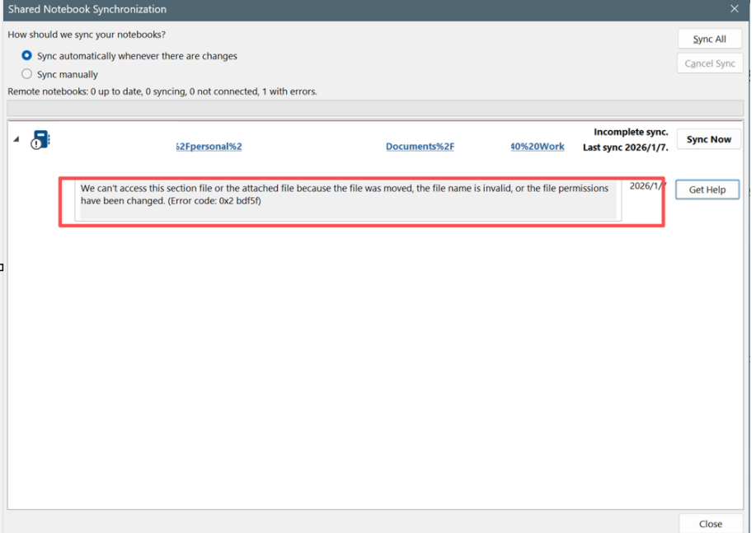Image resolution: width=756 pixels, height=533 pixels.
Task: Open the Documents%2F path link
Action: [420, 147]
